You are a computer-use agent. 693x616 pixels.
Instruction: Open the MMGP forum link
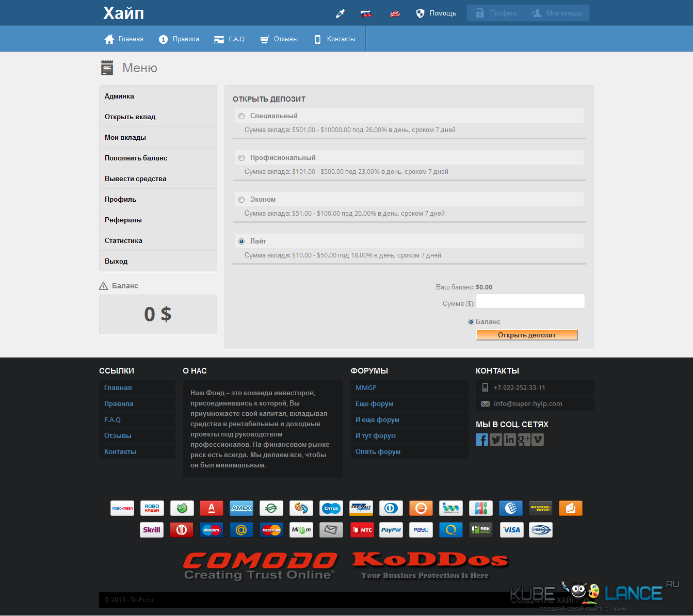[366, 388]
